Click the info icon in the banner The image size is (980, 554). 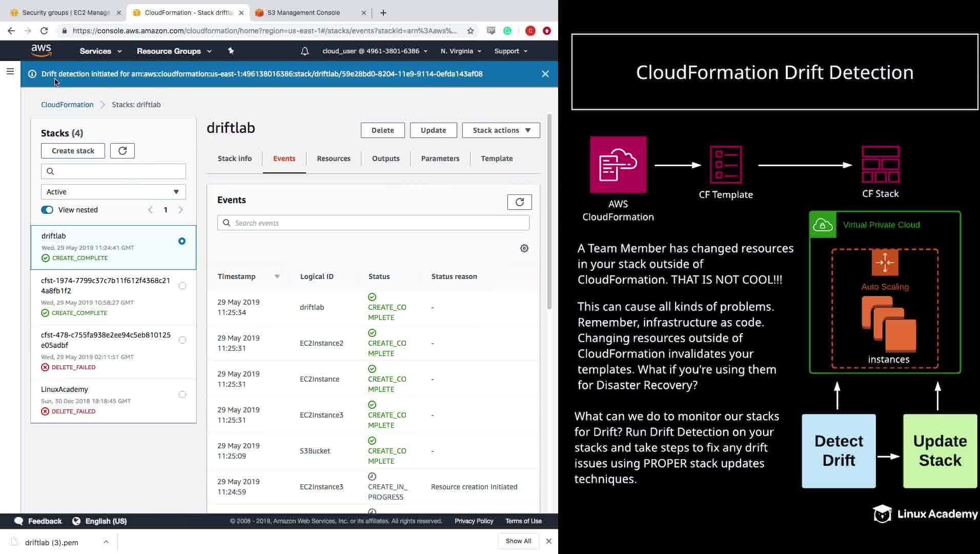pyautogui.click(x=32, y=74)
